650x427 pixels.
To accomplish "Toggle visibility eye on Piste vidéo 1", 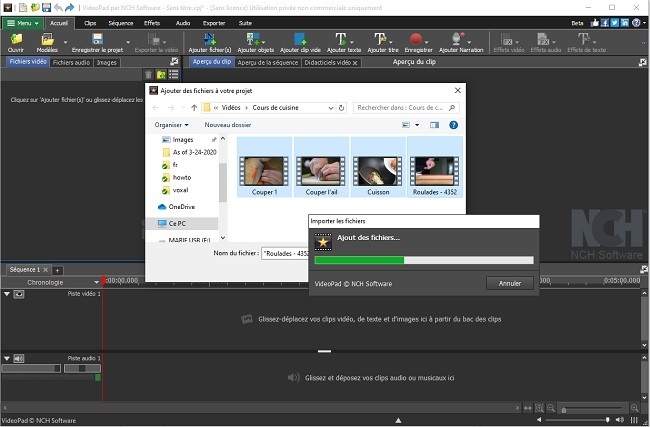I will (x=19, y=294).
